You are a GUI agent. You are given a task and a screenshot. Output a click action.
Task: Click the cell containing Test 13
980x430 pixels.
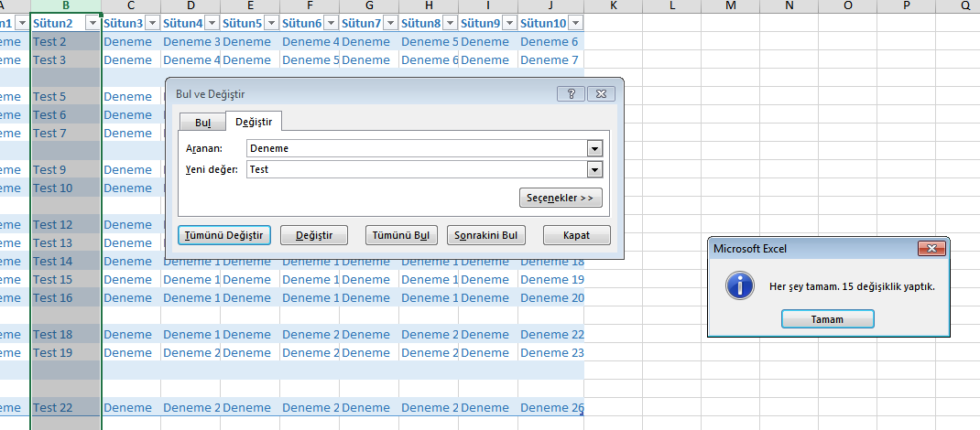[66, 242]
